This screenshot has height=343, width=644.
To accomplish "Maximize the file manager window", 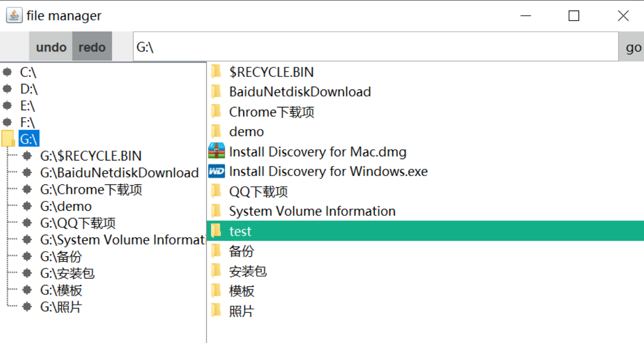I will click(574, 16).
